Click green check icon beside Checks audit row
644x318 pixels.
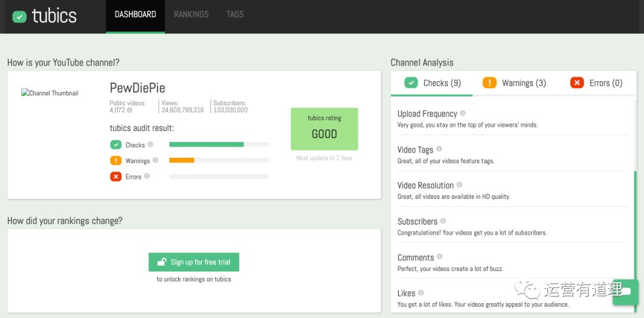pos(116,145)
